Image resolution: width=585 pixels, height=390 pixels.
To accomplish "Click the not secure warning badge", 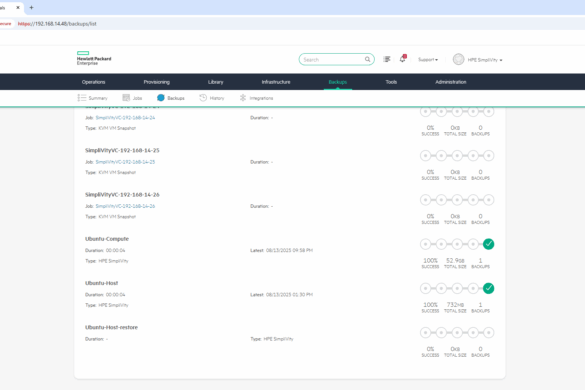I will (x=6, y=24).
